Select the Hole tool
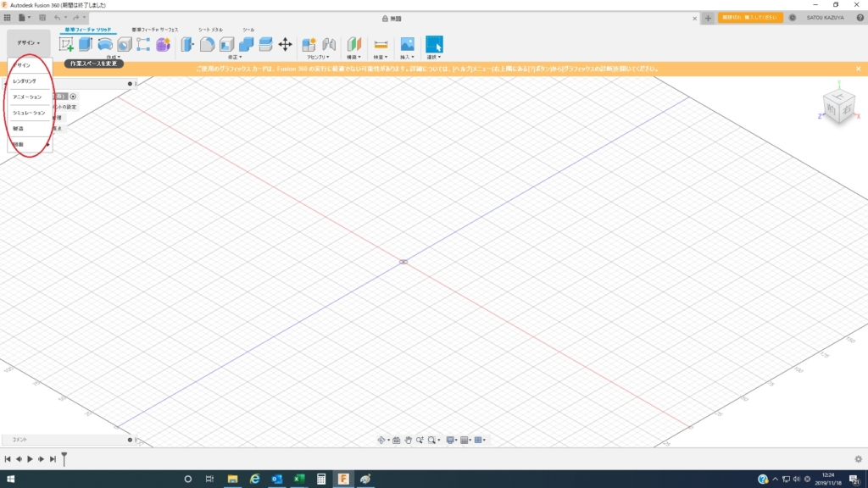 pyautogui.click(x=124, y=44)
